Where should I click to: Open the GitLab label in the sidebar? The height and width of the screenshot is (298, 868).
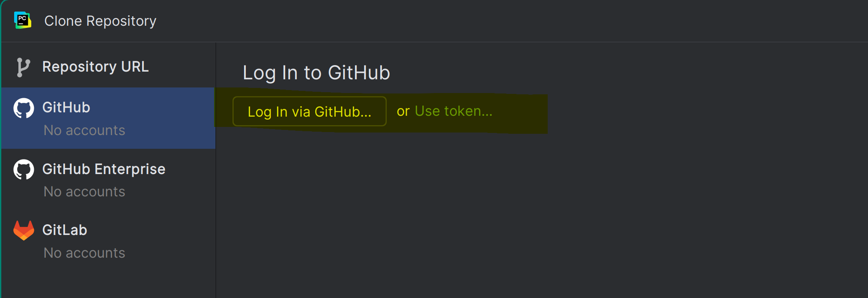65,230
